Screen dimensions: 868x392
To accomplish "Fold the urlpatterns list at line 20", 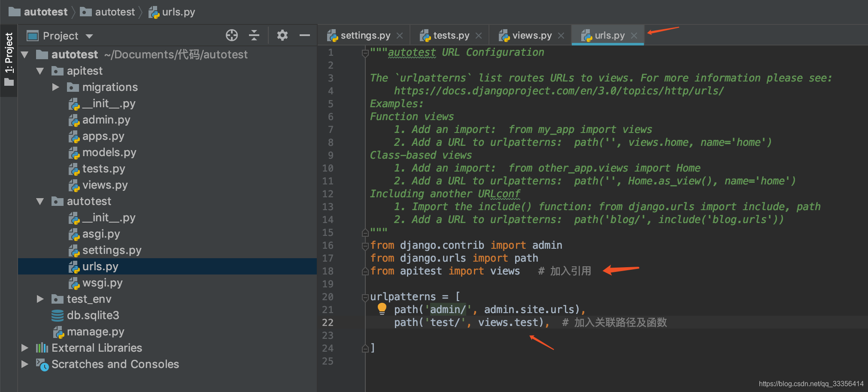I will pyautogui.click(x=365, y=297).
